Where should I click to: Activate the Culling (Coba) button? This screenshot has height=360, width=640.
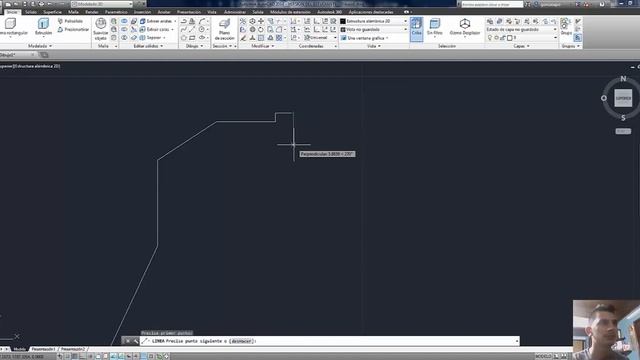[416, 29]
